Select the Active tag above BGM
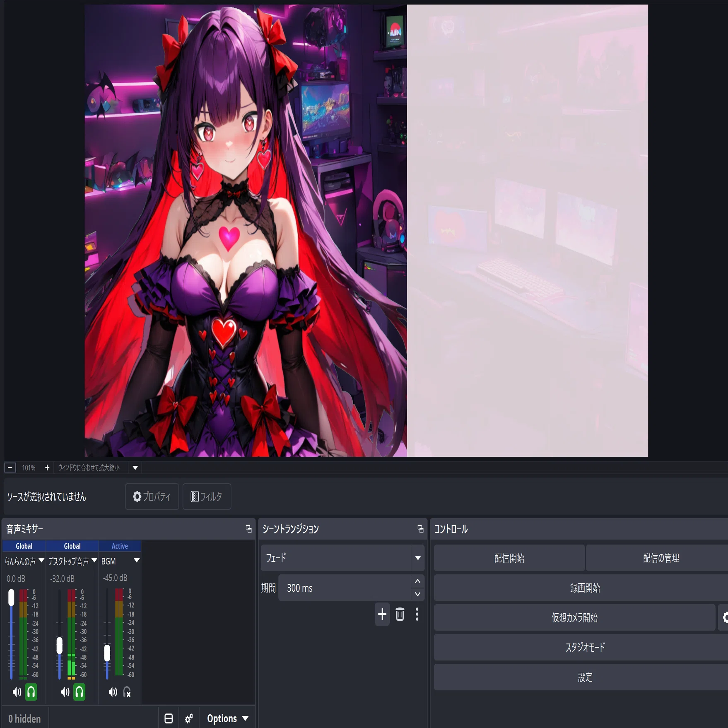 (x=120, y=546)
